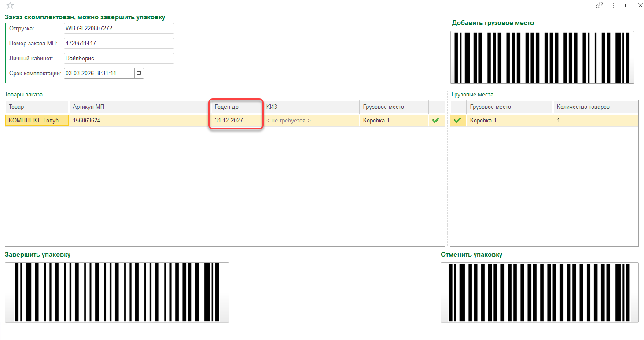Image resolution: width=644 pixels, height=340 pixels.
Task: Maximize the window
Action: (627, 6)
